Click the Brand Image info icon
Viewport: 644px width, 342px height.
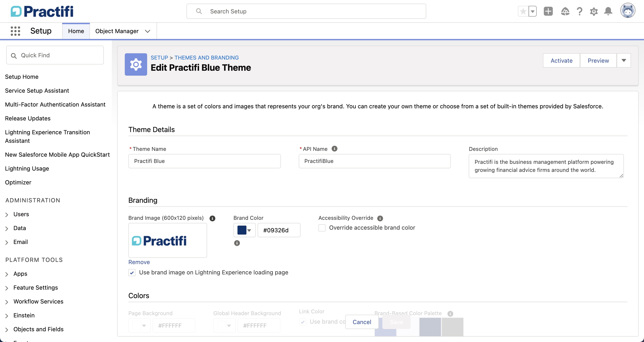point(212,218)
